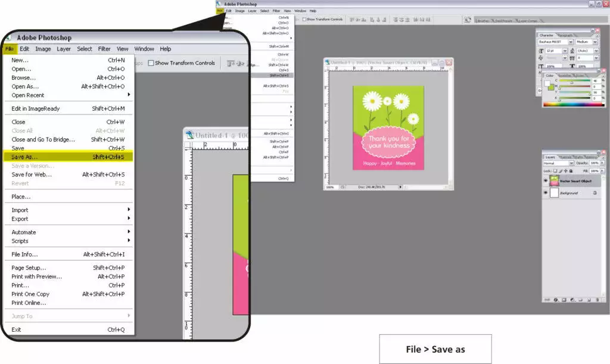Open the font family dropdown in Character panel

571,42
